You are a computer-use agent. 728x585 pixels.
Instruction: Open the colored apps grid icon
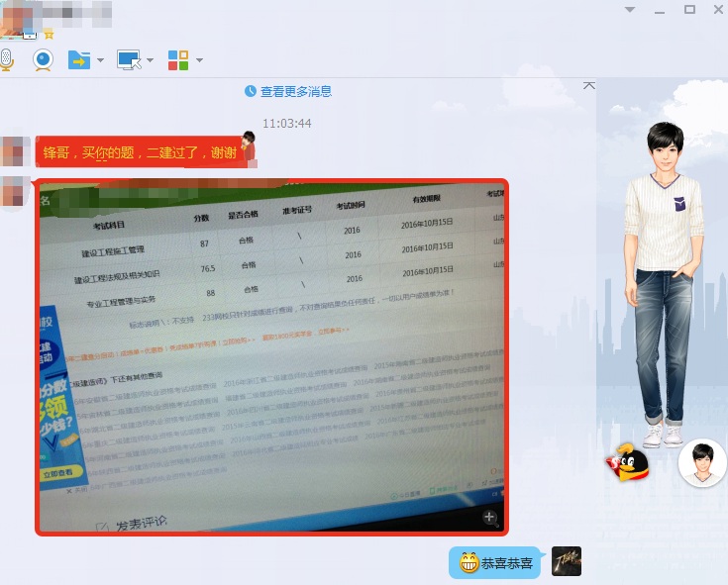tap(178, 59)
